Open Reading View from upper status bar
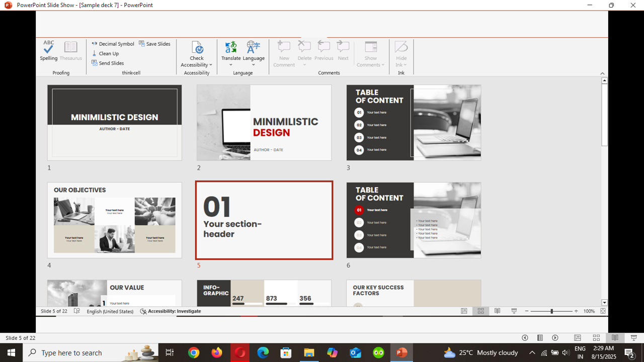Screen dimensions: 644x362 coord(497,311)
